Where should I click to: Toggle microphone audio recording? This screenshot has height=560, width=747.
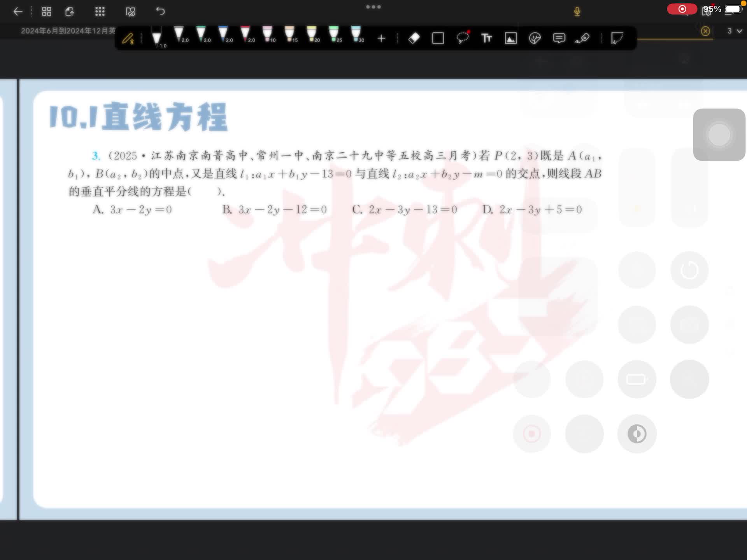tap(577, 12)
